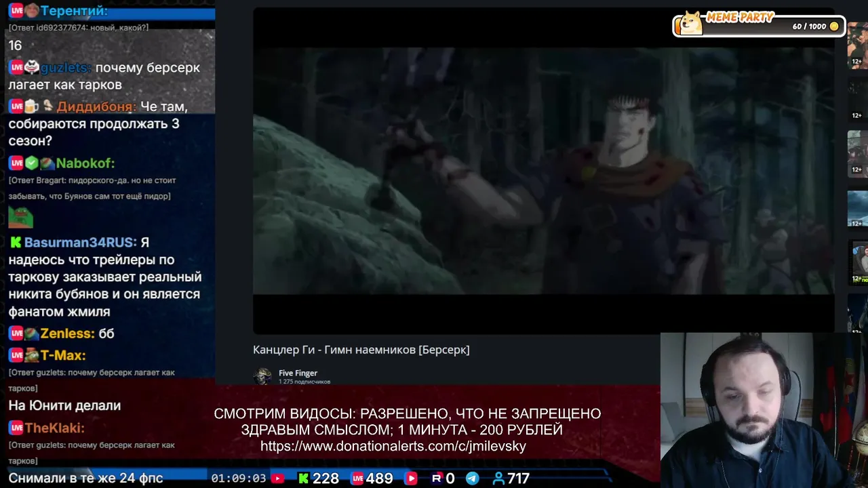Click the YouTube icon beside the 01:09:03 timer
The image size is (868, 488).
coord(277,479)
